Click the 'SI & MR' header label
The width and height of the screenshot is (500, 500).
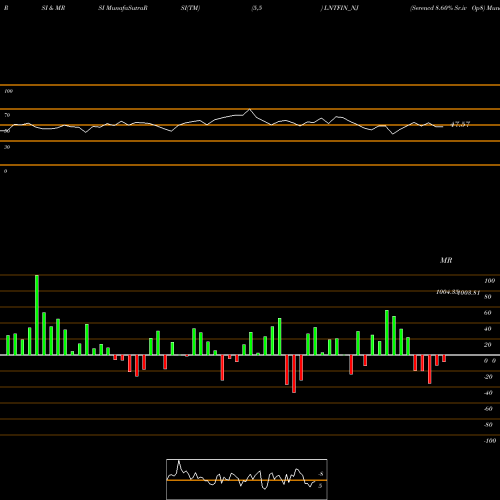pyautogui.click(x=53, y=8)
